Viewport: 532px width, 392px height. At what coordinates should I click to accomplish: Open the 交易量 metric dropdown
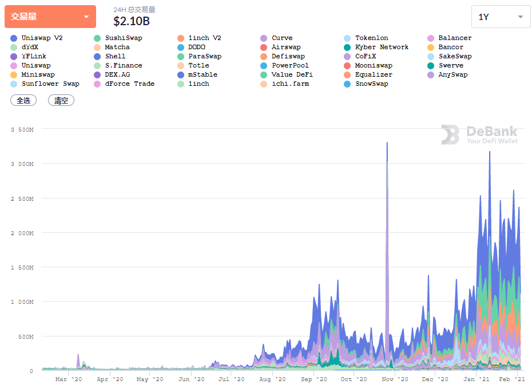[x=50, y=16]
